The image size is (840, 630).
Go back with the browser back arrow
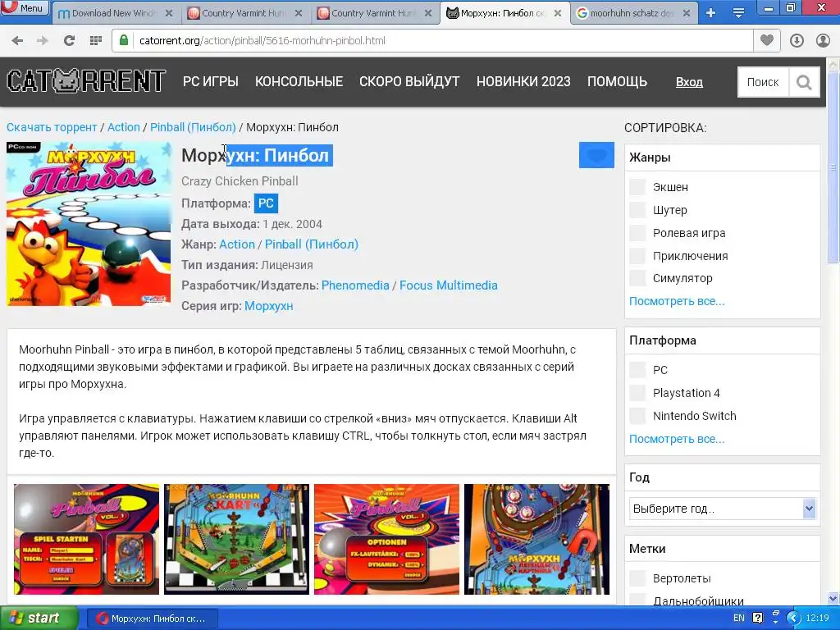coord(17,41)
